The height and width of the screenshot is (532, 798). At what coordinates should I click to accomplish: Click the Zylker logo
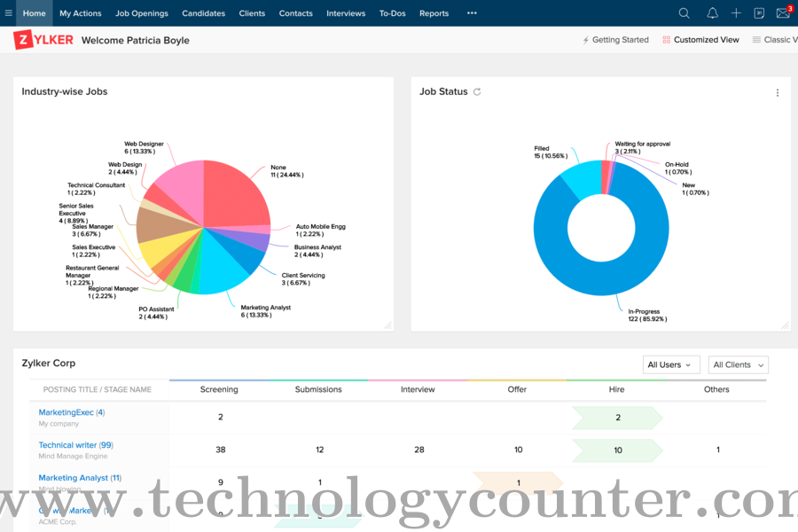tap(43, 40)
